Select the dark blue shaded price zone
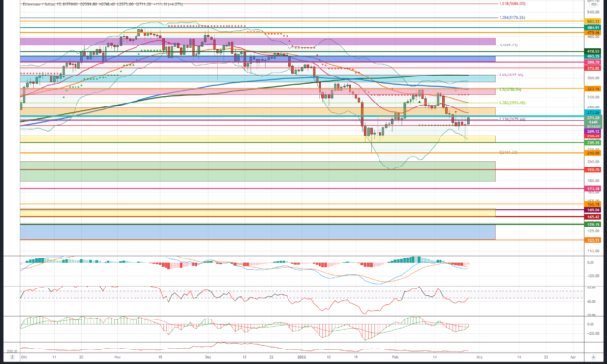607x364 pixels. [258, 59]
